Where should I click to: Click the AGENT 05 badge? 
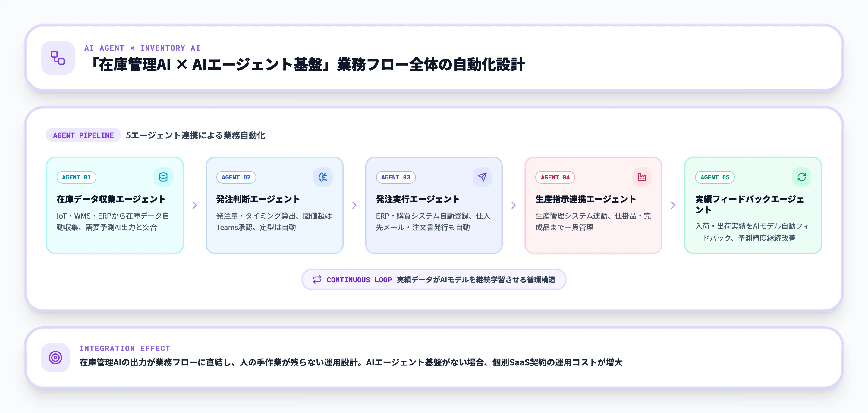pyautogui.click(x=715, y=177)
